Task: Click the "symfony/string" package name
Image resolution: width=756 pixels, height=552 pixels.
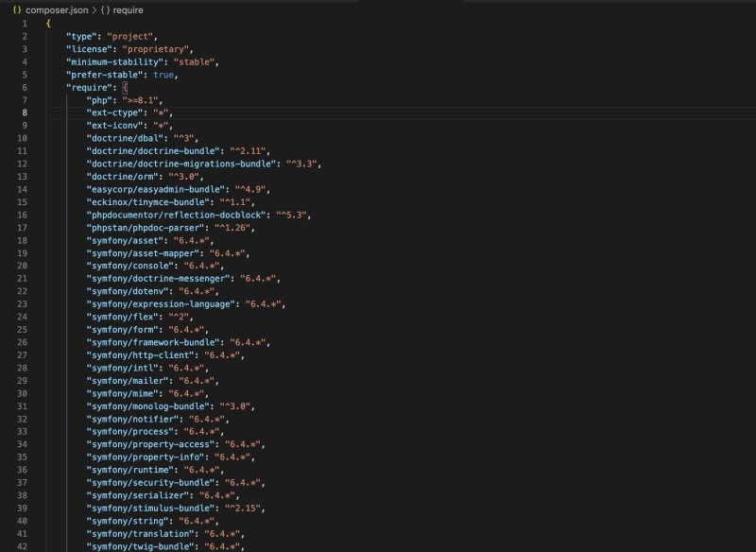Action: click(x=128, y=521)
